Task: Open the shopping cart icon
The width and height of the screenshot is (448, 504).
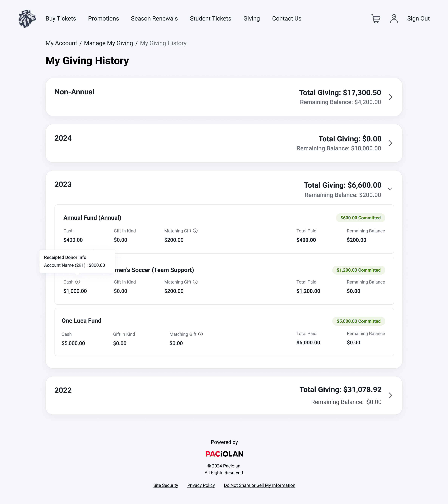Action: click(376, 18)
